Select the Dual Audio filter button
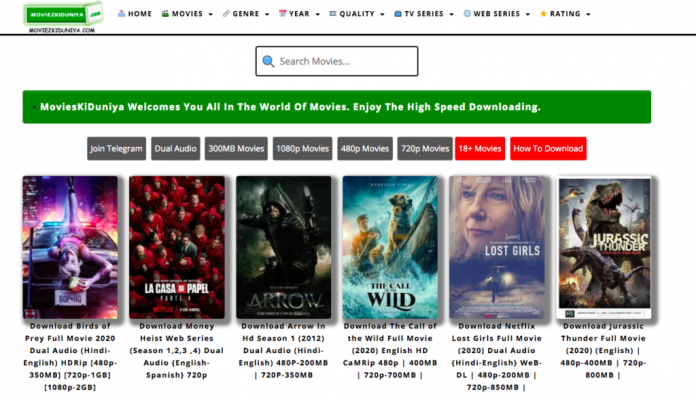This screenshot has width=696, height=402. (175, 148)
